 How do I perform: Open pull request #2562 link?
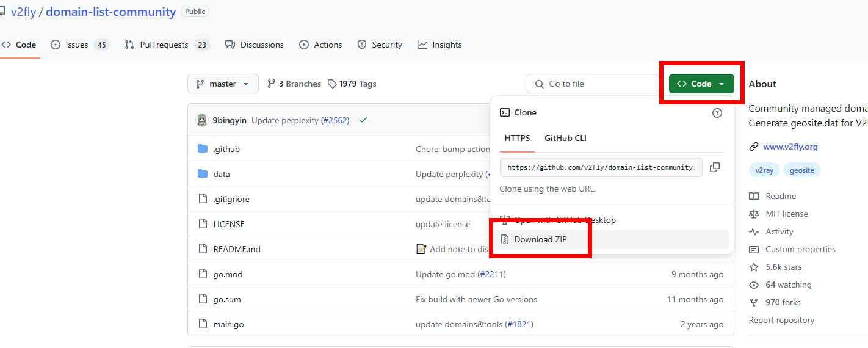pyautogui.click(x=335, y=120)
